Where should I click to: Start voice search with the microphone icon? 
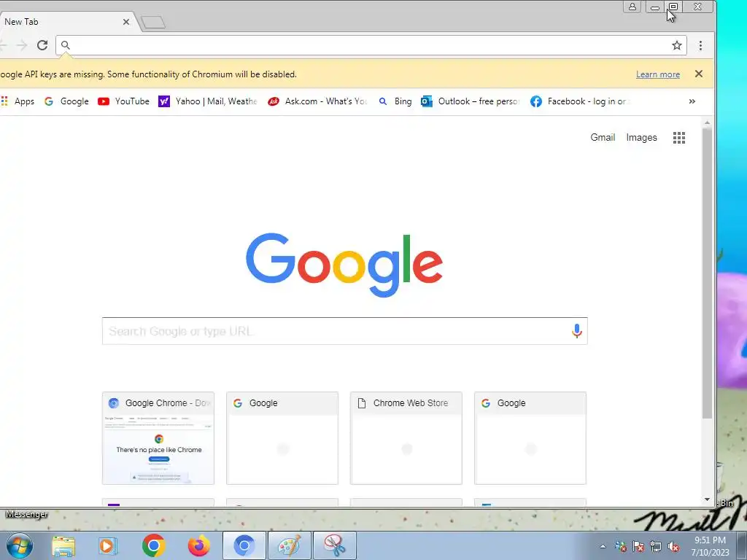coord(576,331)
